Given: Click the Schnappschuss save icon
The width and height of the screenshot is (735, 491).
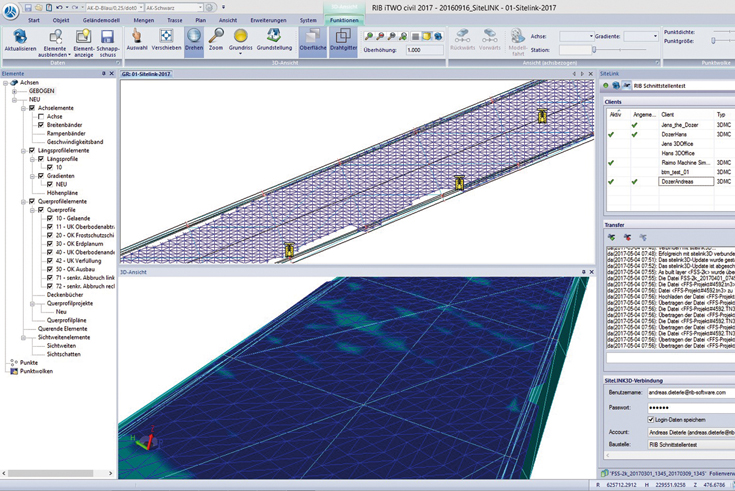Looking at the screenshot, I should (108, 36).
